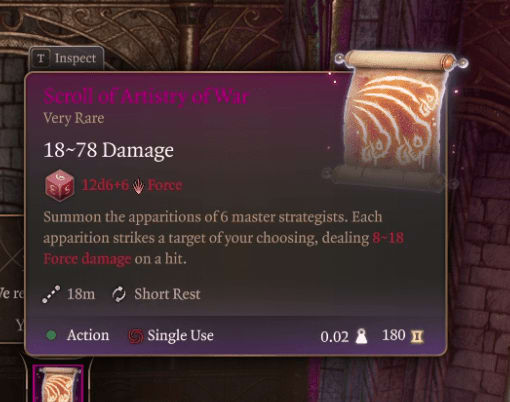
Task: Select the scroll thumbnail in inventory slot
Action: (x=58, y=383)
